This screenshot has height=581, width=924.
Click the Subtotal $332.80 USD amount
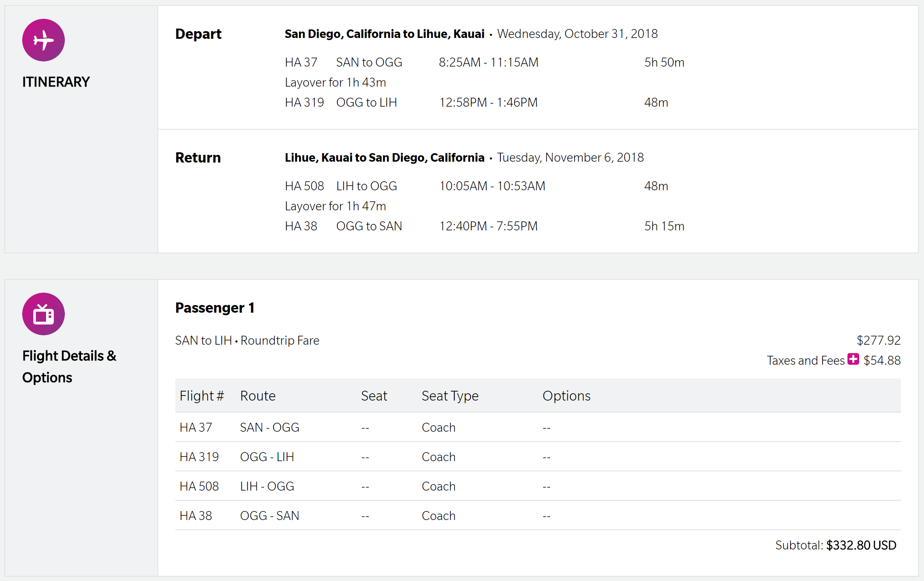click(861, 545)
